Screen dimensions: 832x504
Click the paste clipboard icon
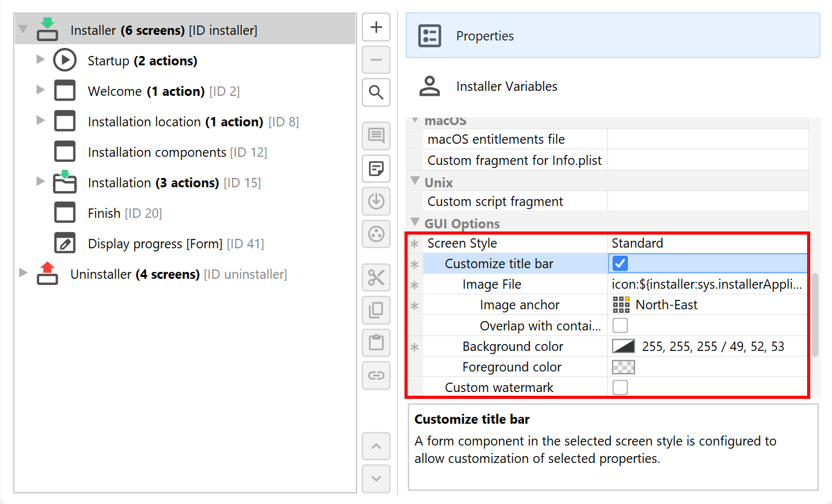click(376, 342)
